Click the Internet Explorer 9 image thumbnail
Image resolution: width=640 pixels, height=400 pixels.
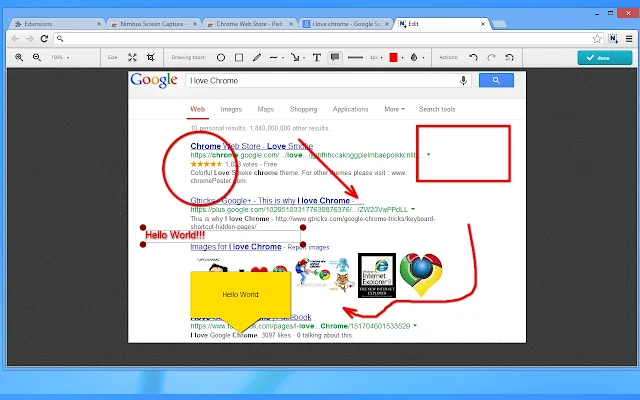coord(377,276)
